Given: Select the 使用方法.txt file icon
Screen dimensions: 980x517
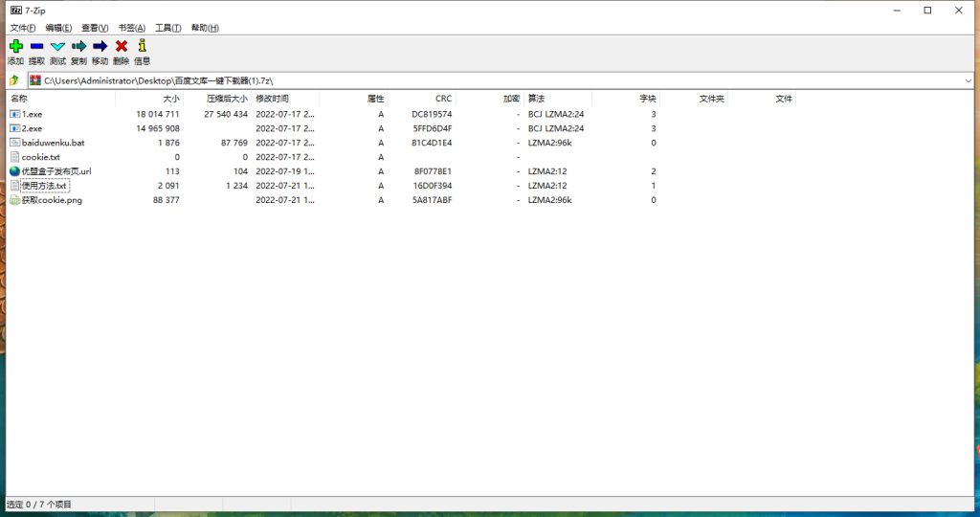Looking at the screenshot, I should pos(15,186).
